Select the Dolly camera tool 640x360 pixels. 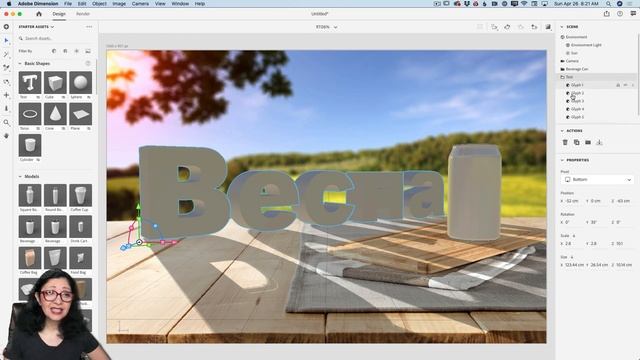6,109
